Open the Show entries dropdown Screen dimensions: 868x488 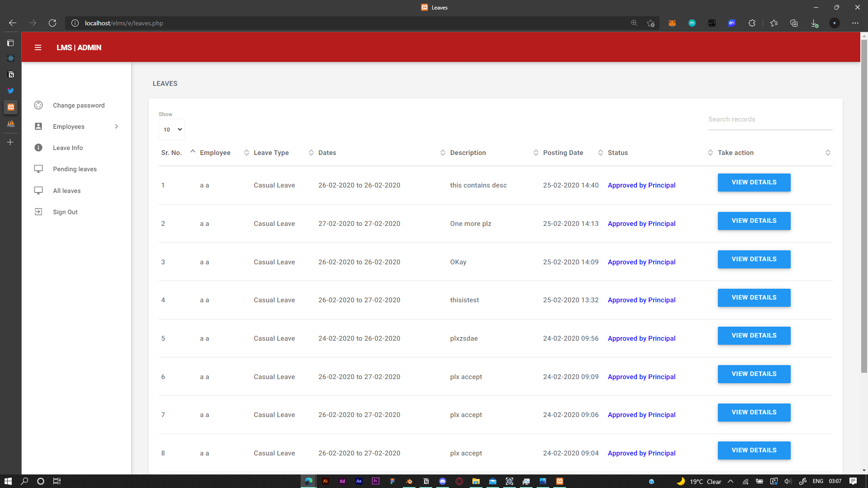(172, 130)
